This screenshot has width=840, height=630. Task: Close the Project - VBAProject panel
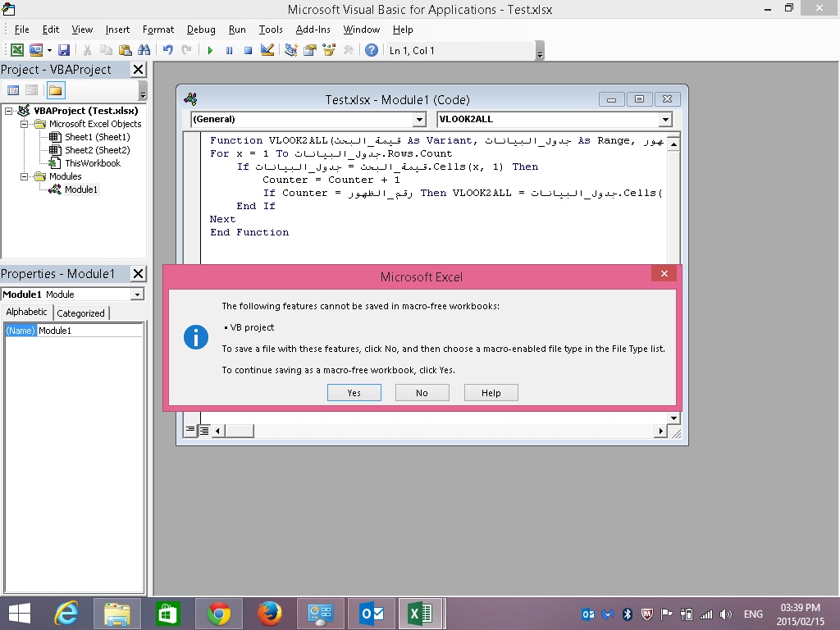(x=138, y=69)
